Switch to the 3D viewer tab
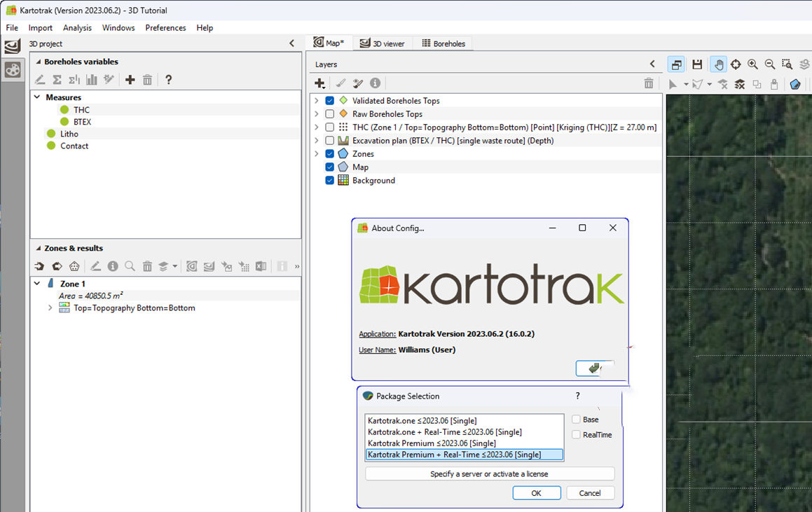This screenshot has width=812, height=512. (382, 43)
